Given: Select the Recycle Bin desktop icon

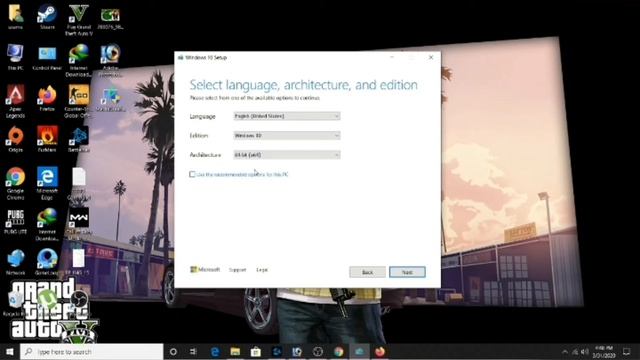Looking at the screenshot, I should 15,303.
